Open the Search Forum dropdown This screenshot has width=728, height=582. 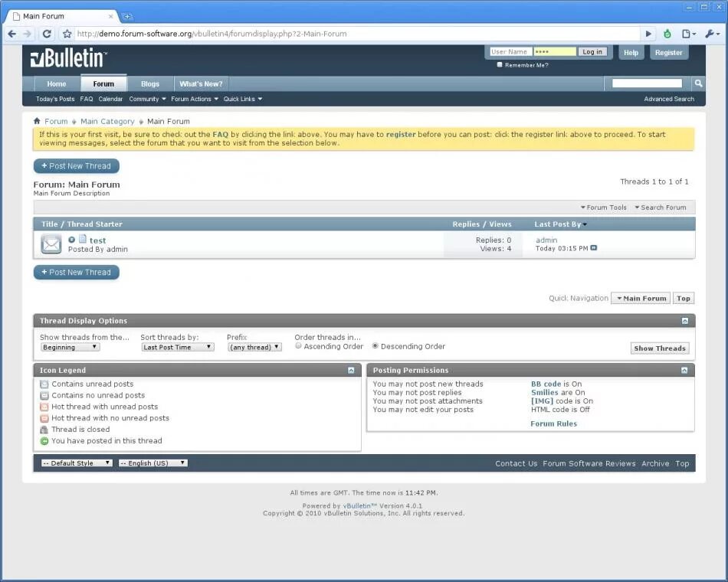[x=661, y=208]
